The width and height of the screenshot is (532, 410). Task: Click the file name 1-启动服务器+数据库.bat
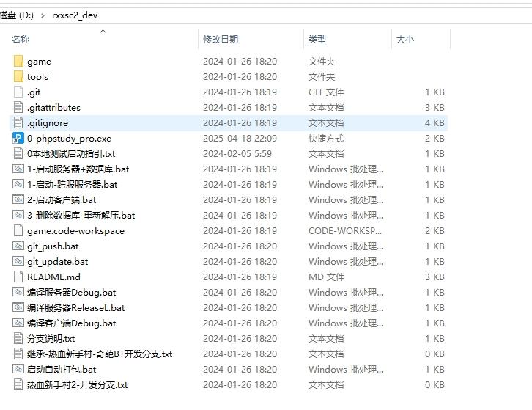78,169
